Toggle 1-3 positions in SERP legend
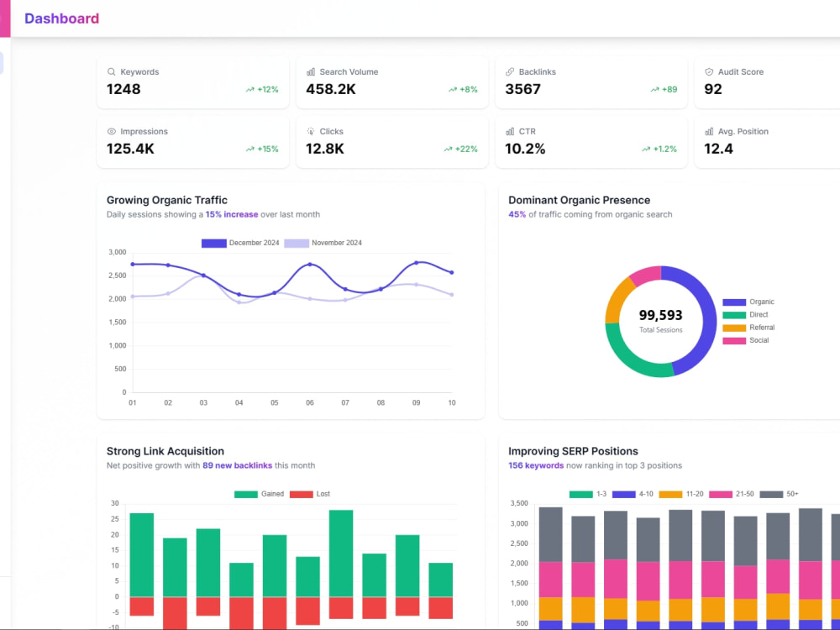This screenshot has width=840, height=630. click(588, 494)
